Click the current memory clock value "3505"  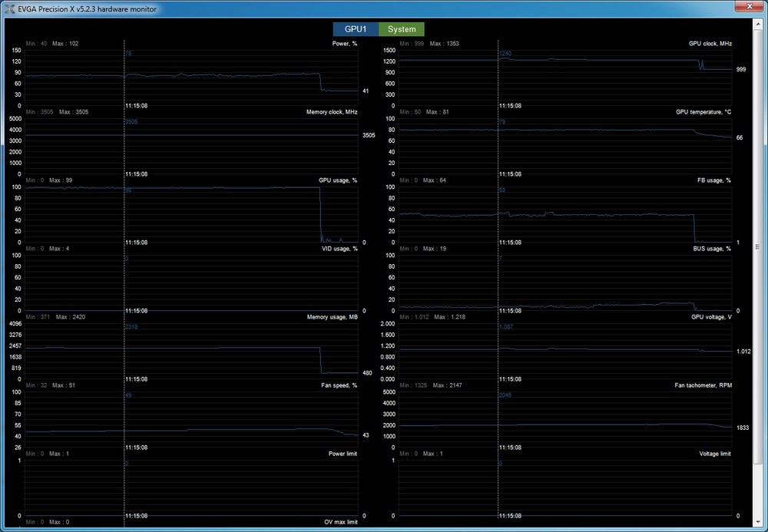[x=369, y=136]
